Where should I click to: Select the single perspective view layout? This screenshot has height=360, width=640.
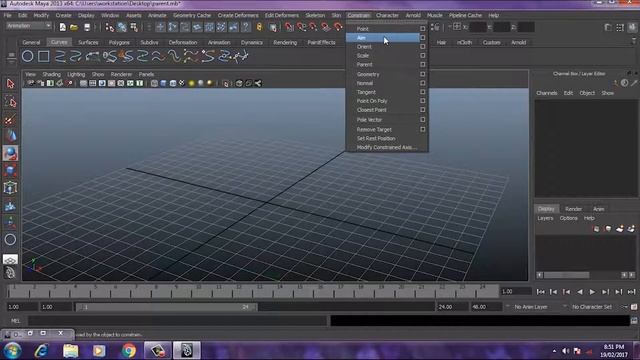click(x=10, y=260)
